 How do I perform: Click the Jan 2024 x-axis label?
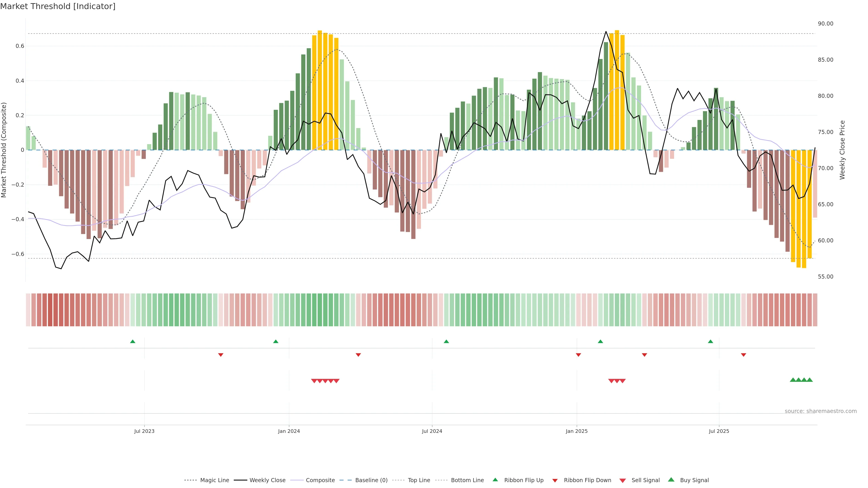point(289,431)
